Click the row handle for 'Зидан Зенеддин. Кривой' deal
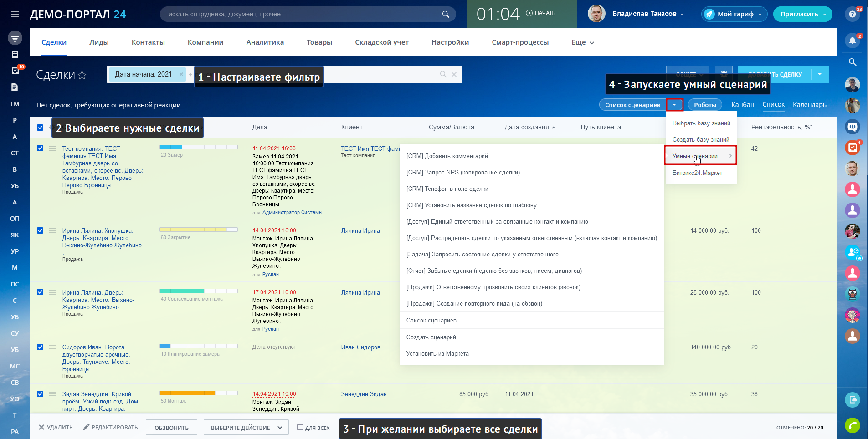This screenshot has height=439, width=868. (x=52, y=394)
